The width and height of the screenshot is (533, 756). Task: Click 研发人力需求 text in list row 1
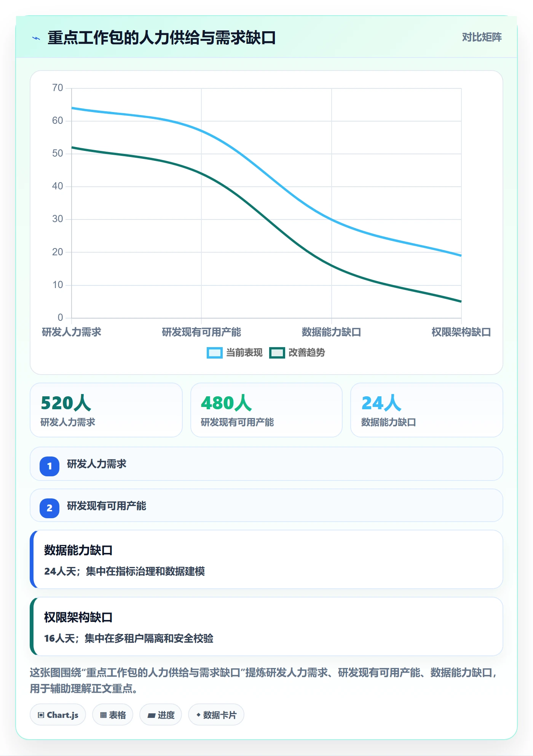coord(97,464)
